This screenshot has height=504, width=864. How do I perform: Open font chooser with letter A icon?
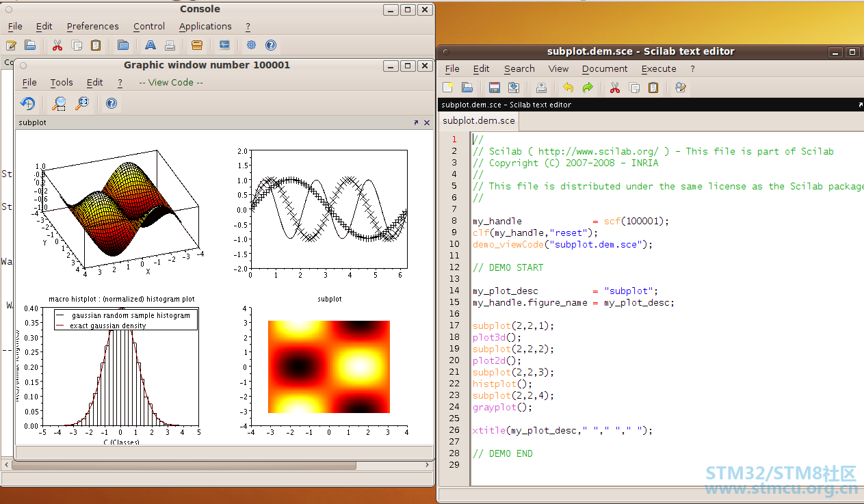point(150,45)
